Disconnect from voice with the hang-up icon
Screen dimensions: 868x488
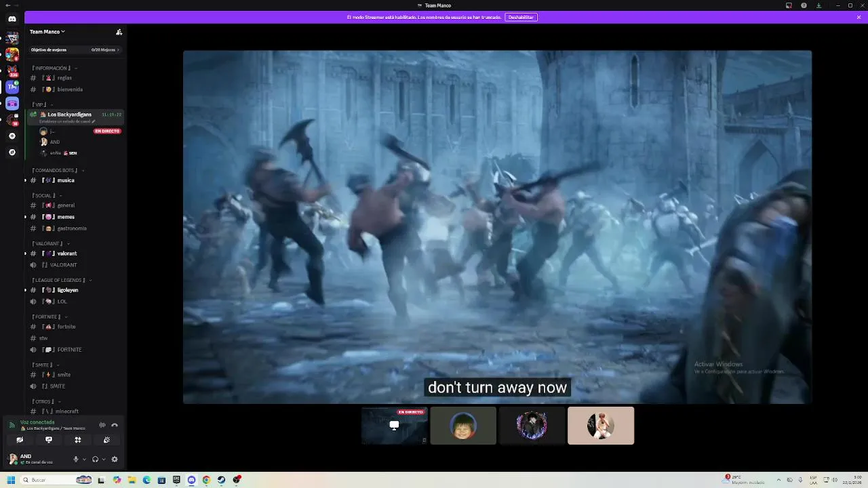115,425
